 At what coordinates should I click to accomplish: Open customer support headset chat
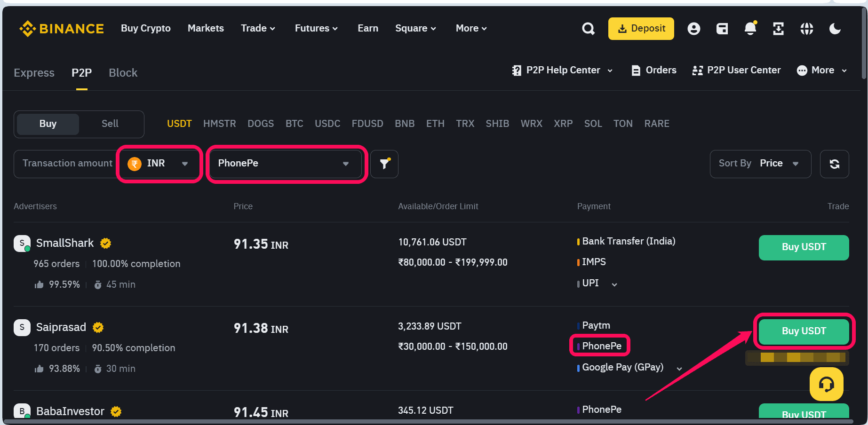[827, 384]
